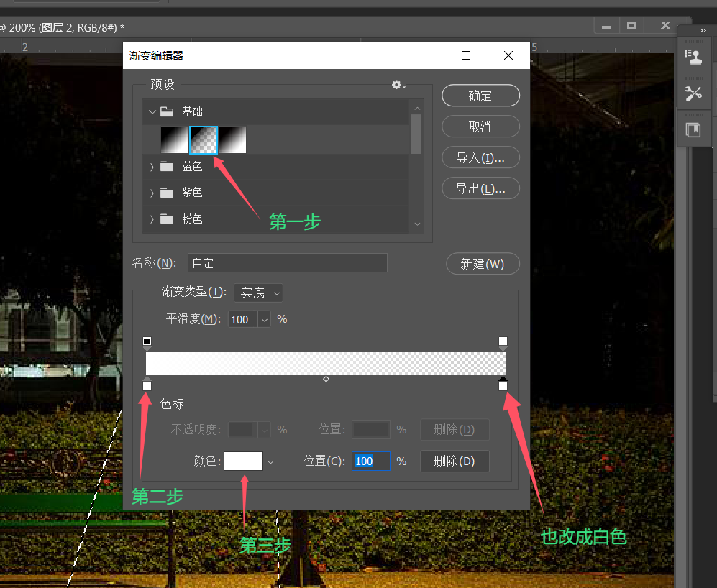Click the 确定 button
The height and width of the screenshot is (588, 717).
(x=480, y=96)
